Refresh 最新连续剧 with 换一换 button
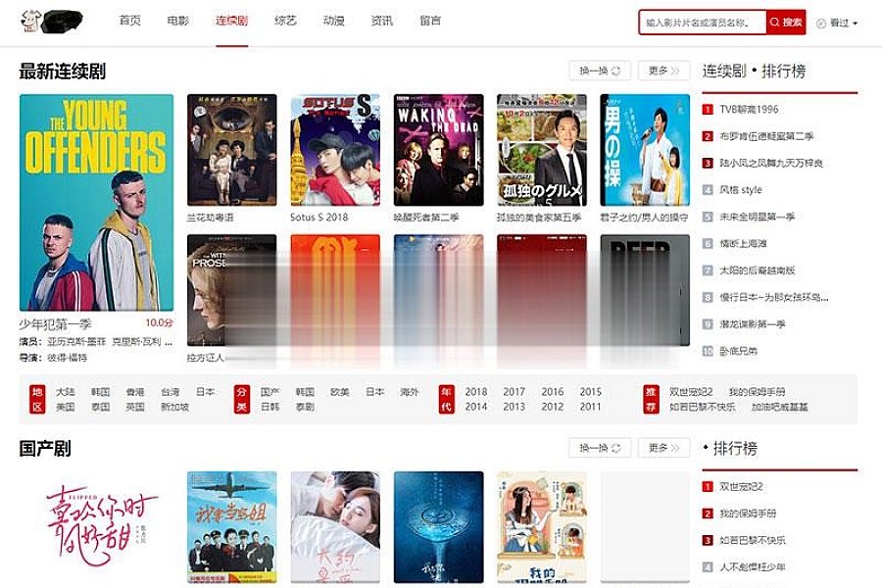 pyautogui.click(x=600, y=71)
